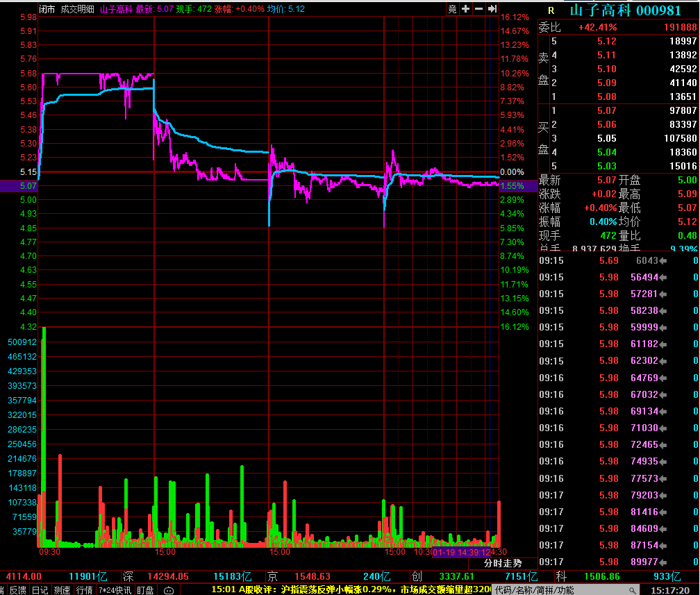700x595 pixels.
Task: Open 反馈 feedback in status bar
Action: 18,590
